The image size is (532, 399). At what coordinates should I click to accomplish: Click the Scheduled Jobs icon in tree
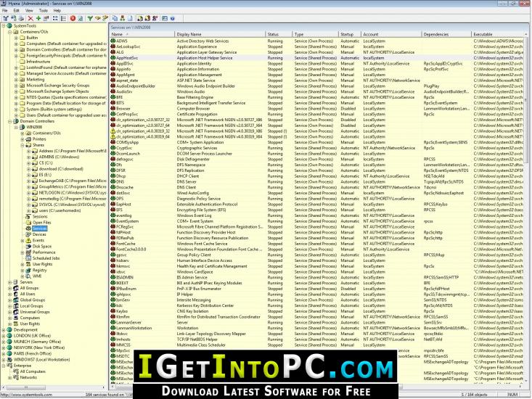[28, 258]
